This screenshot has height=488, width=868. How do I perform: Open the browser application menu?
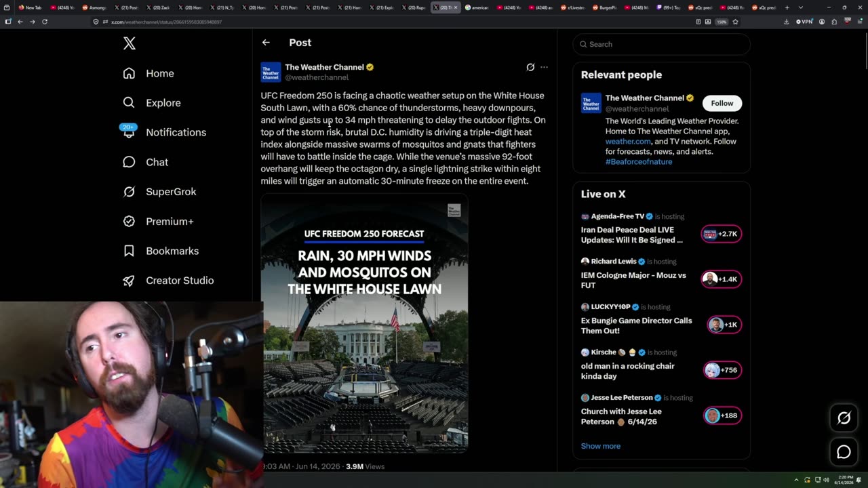coord(859,22)
